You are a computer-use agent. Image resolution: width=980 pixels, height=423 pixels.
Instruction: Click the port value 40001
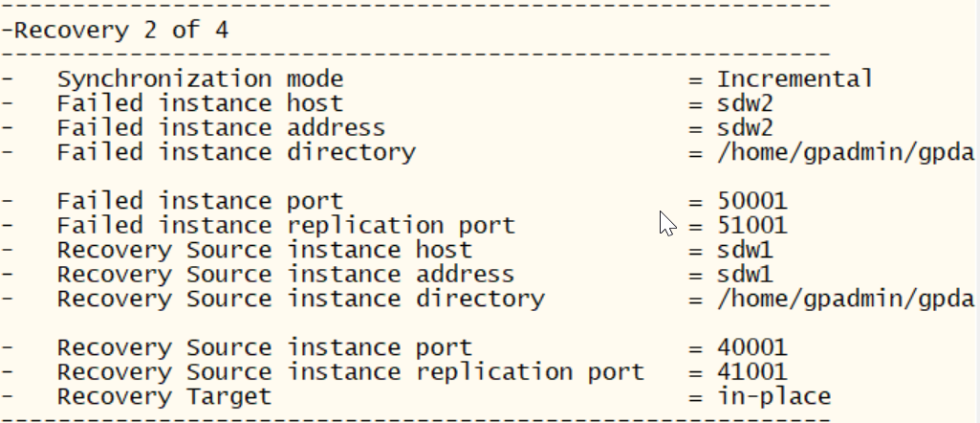point(752,347)
